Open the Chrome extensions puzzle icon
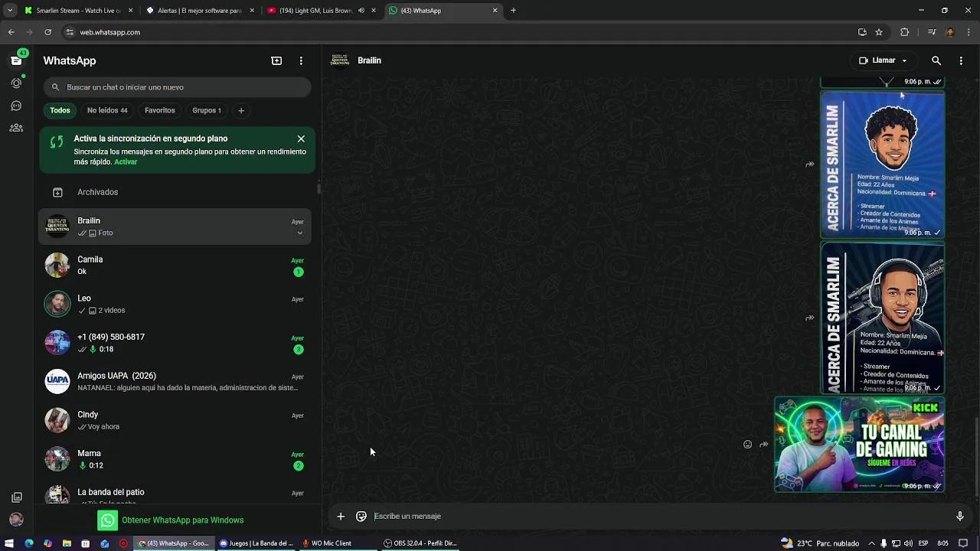Viewport: 980px width, 551px height. (905, 32)
